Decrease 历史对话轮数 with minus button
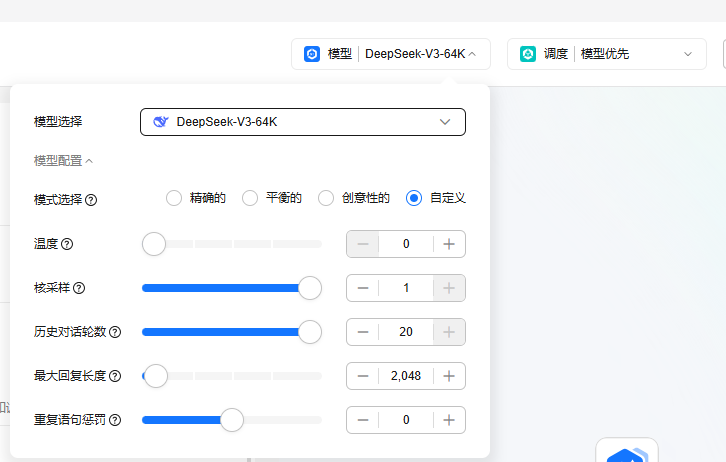The height and width of the screenshot is (462, 726). click(x=363, y=332)
